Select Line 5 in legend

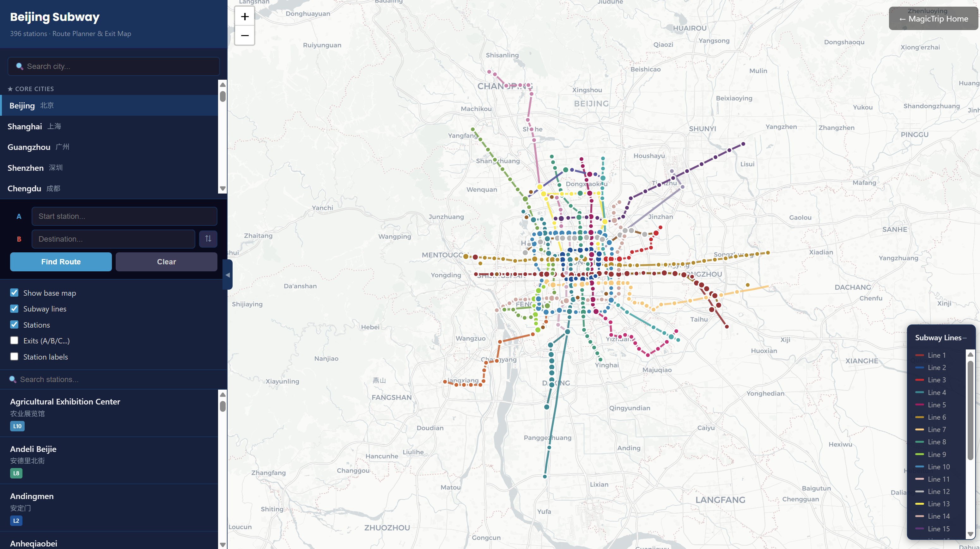coord(937,405)
